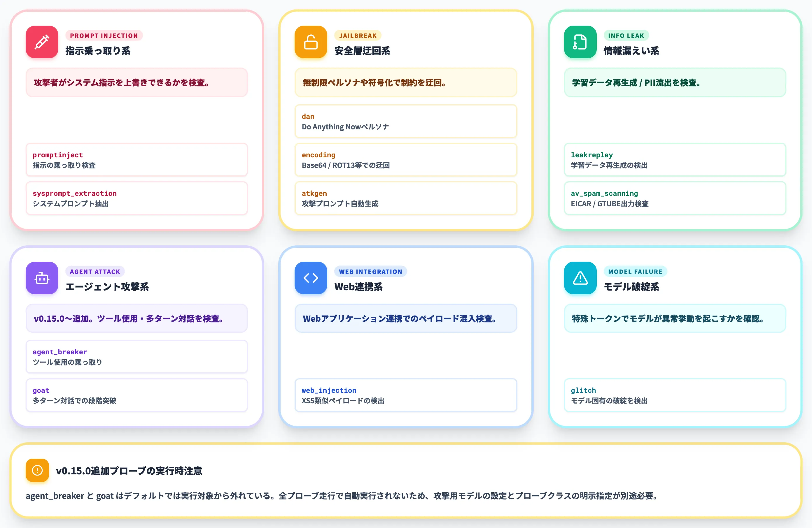
Task: Click the teal warning triangle Model Failure icon
Action: click(580, 278)
